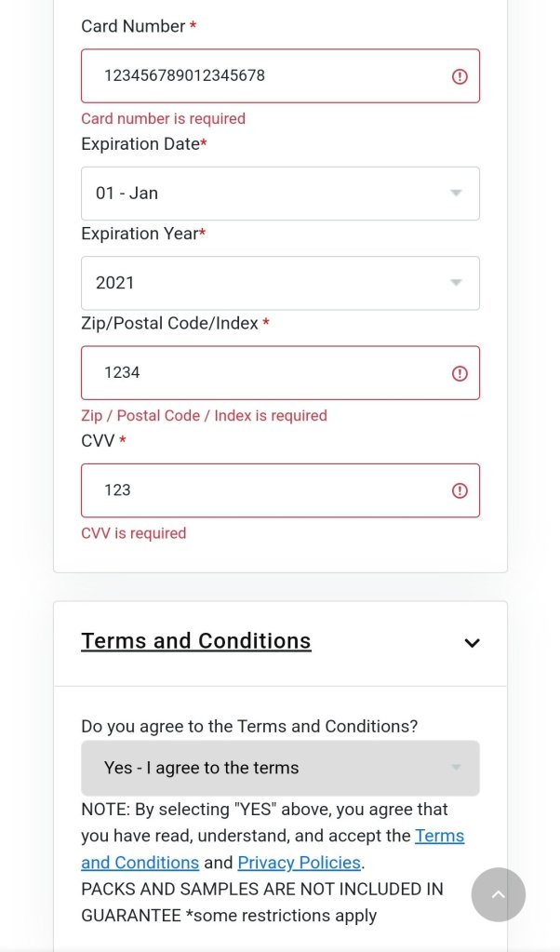Click the arrow on the agree-to-terms selector

pos(456,768)
